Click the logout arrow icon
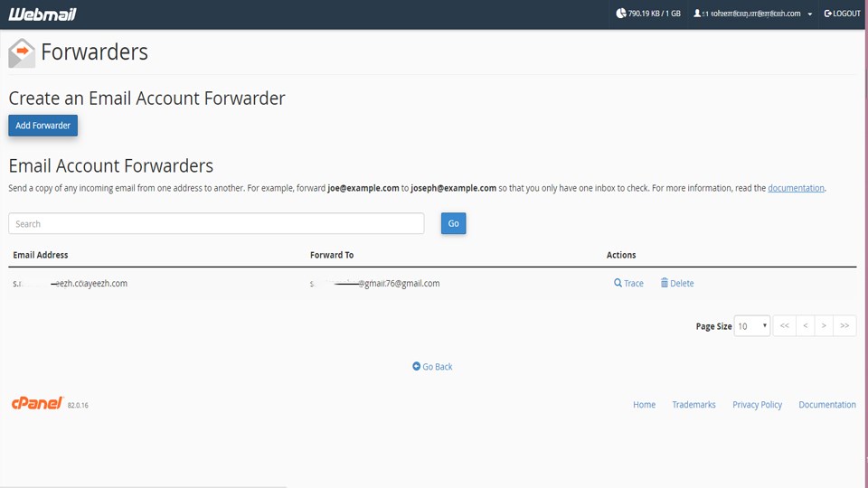This screenshot has width=868, height=488. click(x=828, y=14)
